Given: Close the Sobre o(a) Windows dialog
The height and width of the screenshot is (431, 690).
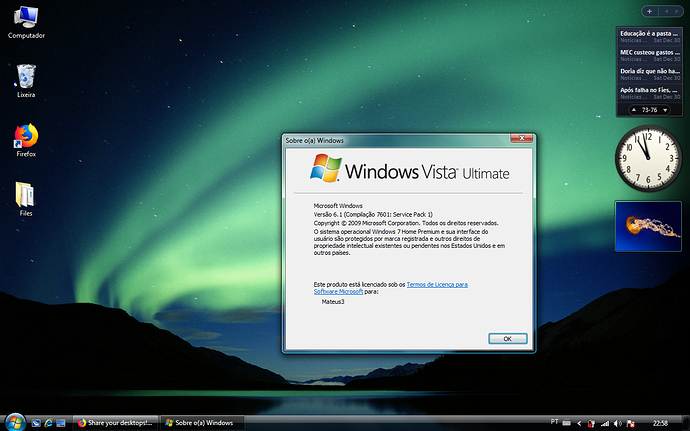Looking at the screenshot, I should pos(522,139).
